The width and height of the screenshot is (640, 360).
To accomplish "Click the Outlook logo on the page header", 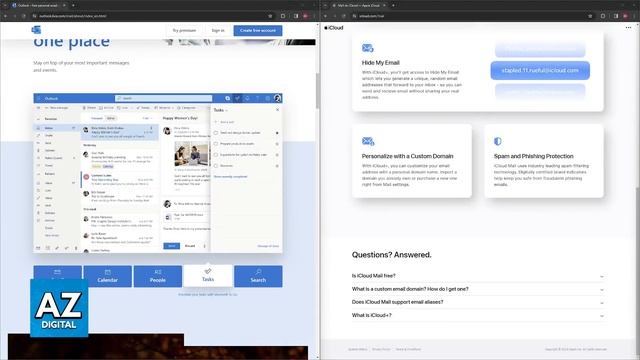I will [36, 30].
